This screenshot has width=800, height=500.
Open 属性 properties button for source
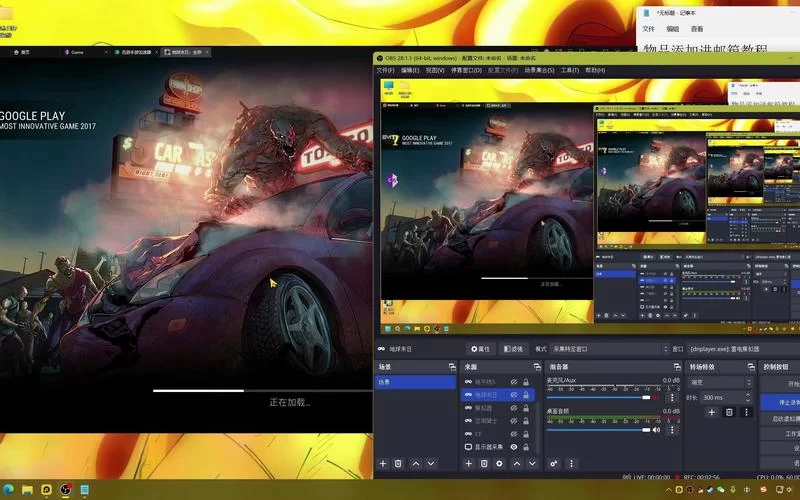pos(480,349)
